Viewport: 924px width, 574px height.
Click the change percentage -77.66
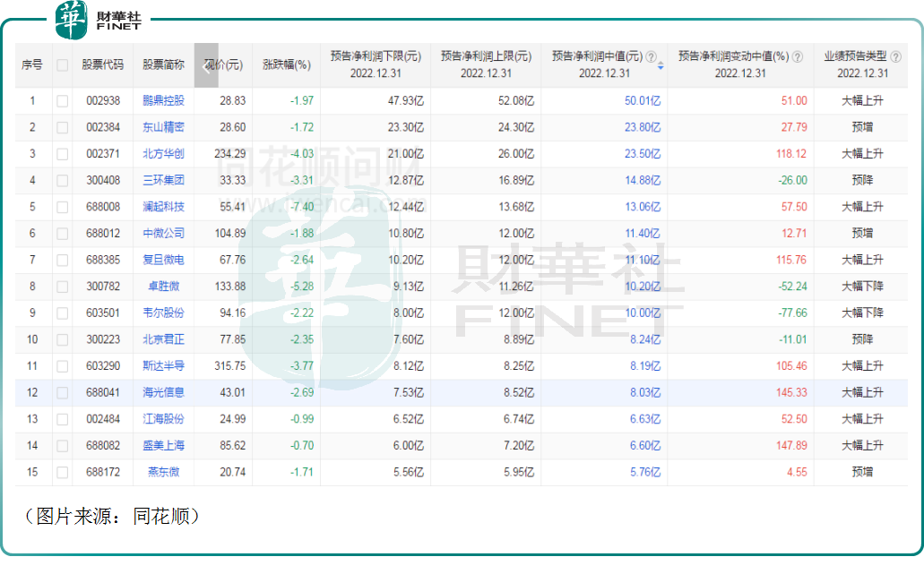point(792,313)
